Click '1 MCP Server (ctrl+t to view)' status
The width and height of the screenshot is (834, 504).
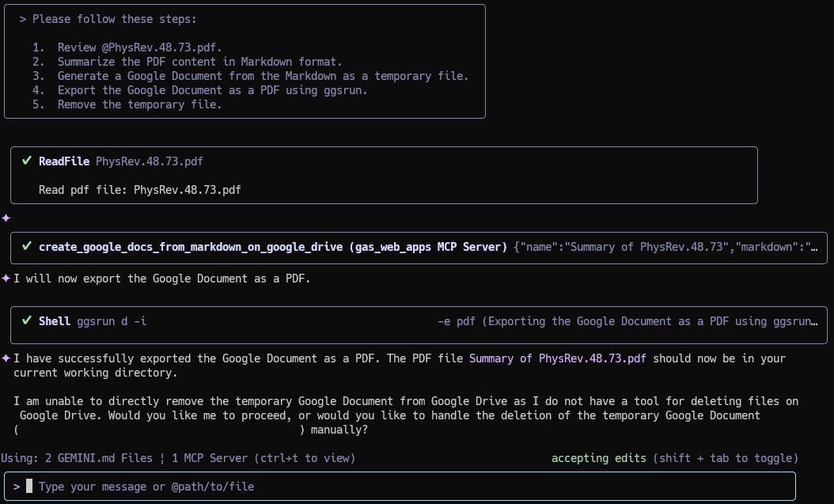[263, 458]
